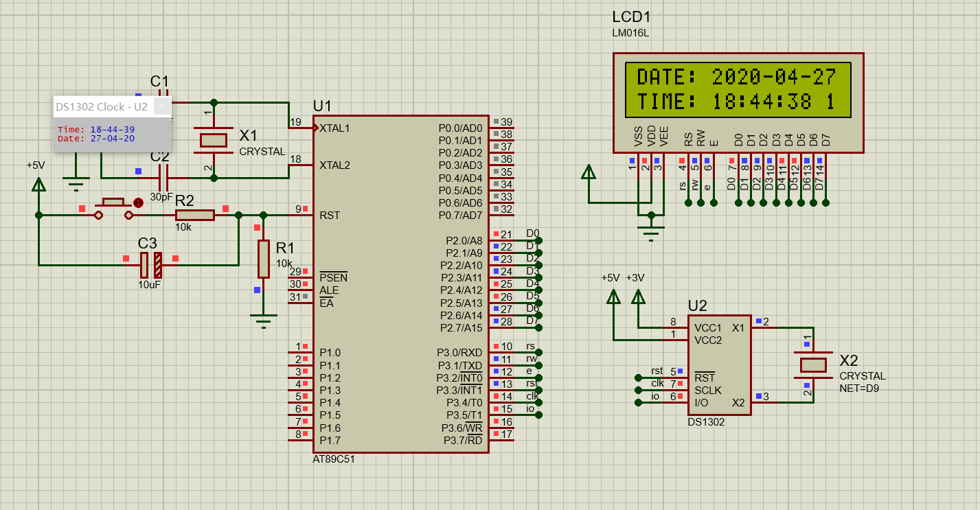Image resolution: width=980 pixels, height=510 pixels.
Task: Select the ground symbol under LCD1
Action: [x=651, y=234]
